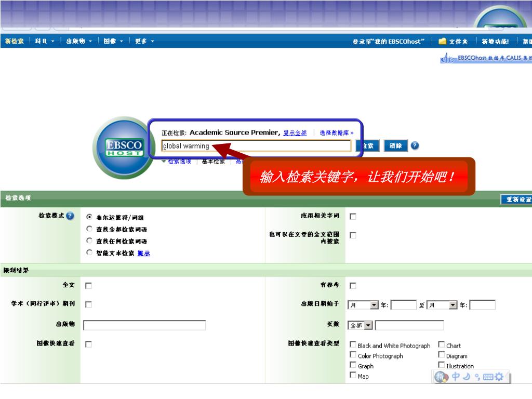Screen dimensions: 532x399
Task: Switch to 基本检索 tab
Action: point(214,162)
